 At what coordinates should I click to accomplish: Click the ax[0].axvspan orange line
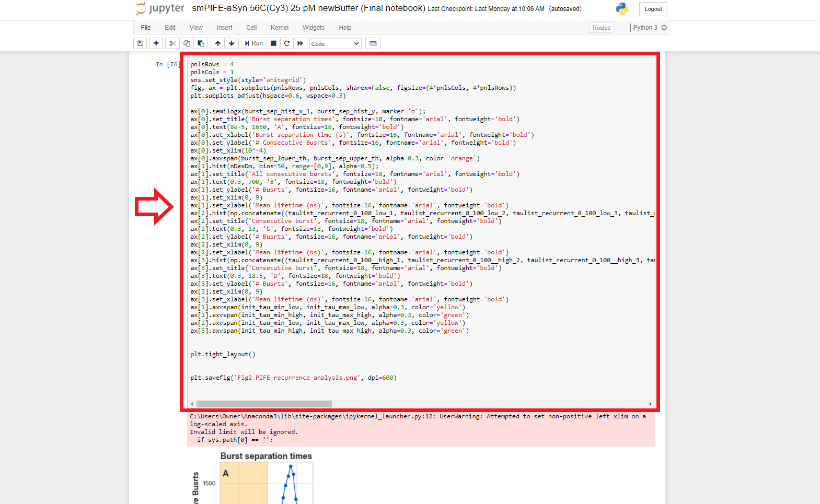pyautogui.click(x=335, y=158)
